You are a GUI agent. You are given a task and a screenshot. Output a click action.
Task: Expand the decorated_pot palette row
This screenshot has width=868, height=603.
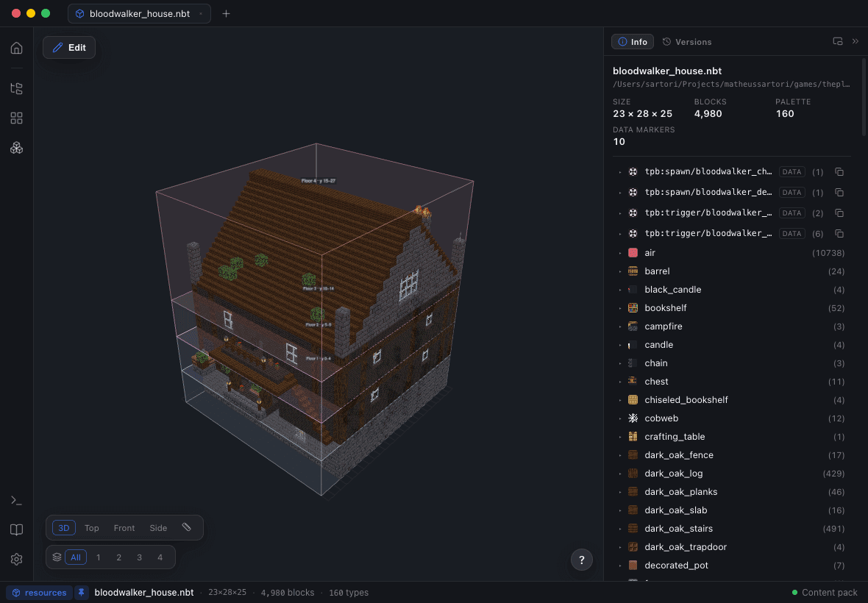point(620,565)
